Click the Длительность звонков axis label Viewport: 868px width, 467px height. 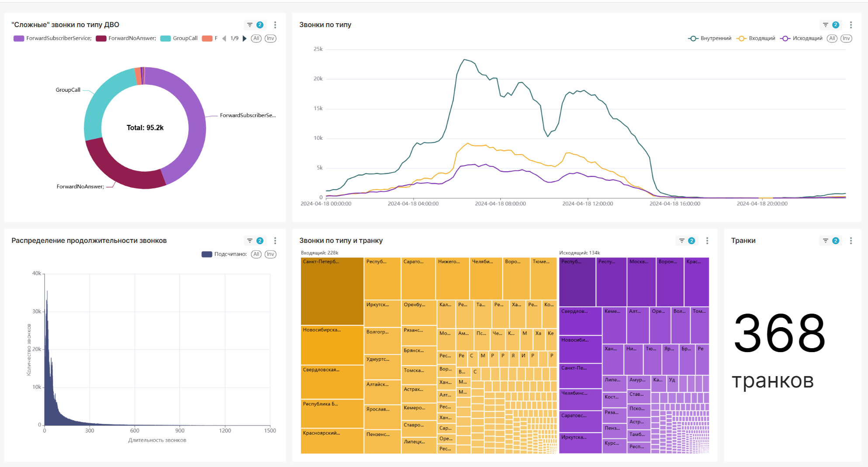(157, 440)
